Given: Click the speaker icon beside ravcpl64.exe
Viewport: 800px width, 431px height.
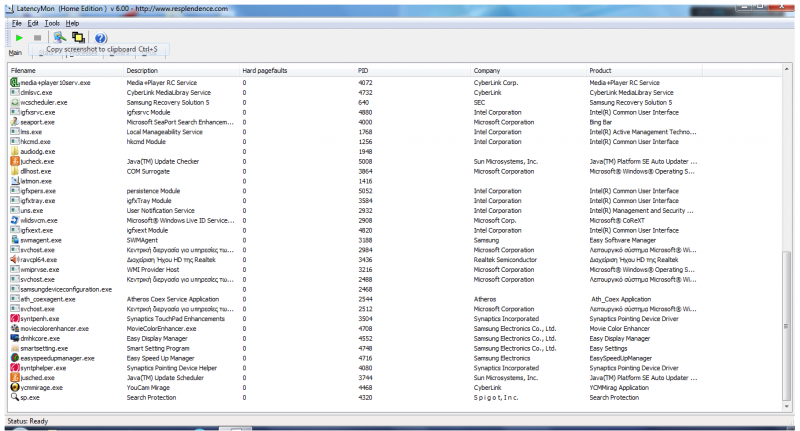Looking at the screenshot, I should tap(14, 259).
